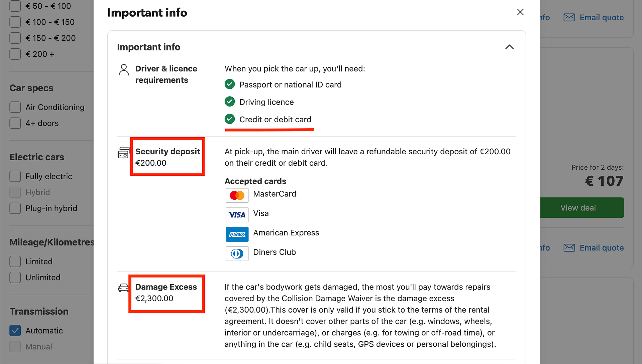The image size is (642, 364).
Task: Click the driver requirements person icon
Action: (124, 70)
